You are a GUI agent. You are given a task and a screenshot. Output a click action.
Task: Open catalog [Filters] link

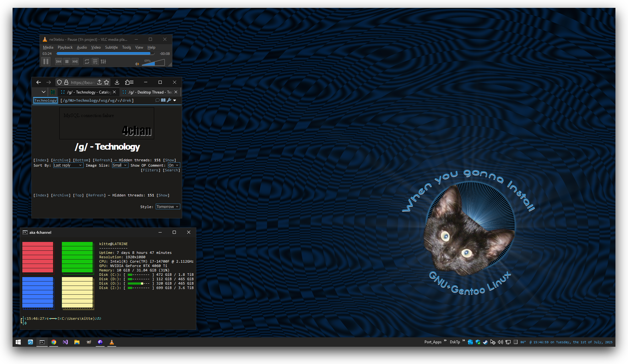151,170
